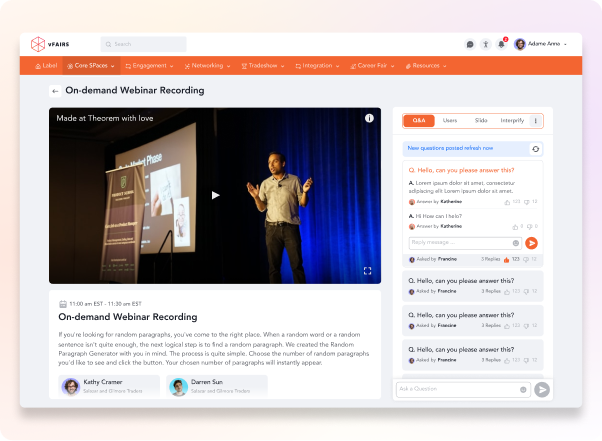Insert emoji in Ask a Question field
This screenshot has height=441, width=602.
pyautogui.click(x=523, y=390)
